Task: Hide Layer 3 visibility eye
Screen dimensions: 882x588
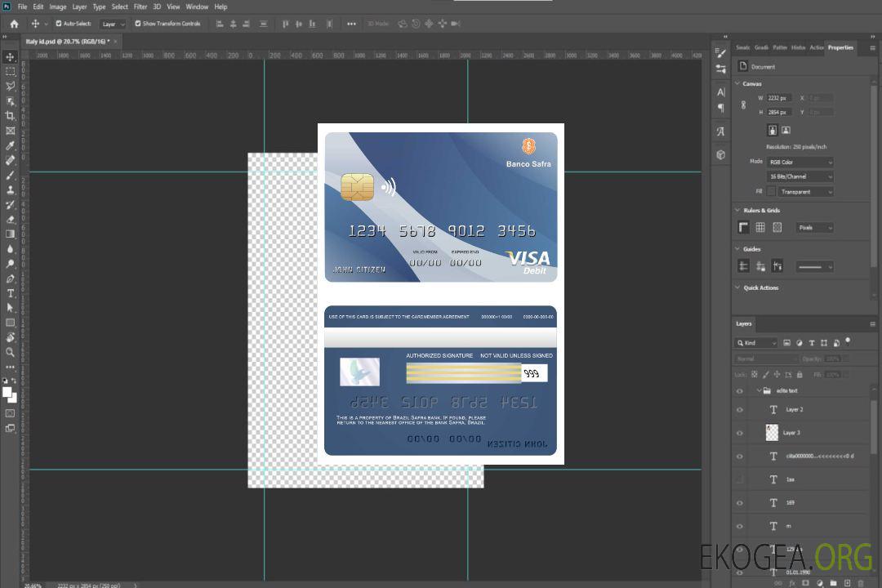Action: coord(740,434)
